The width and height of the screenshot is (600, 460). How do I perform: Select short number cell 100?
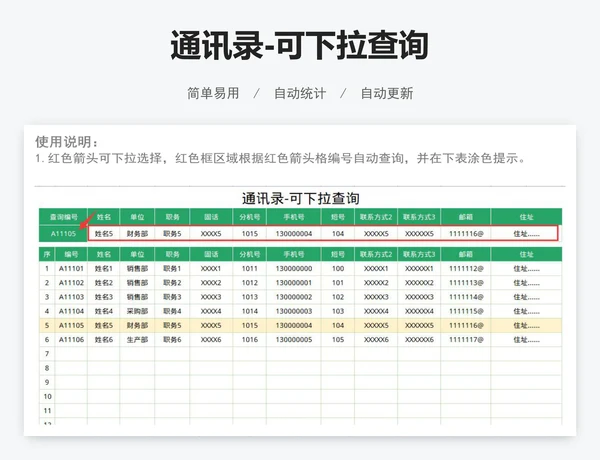point(338,269)
